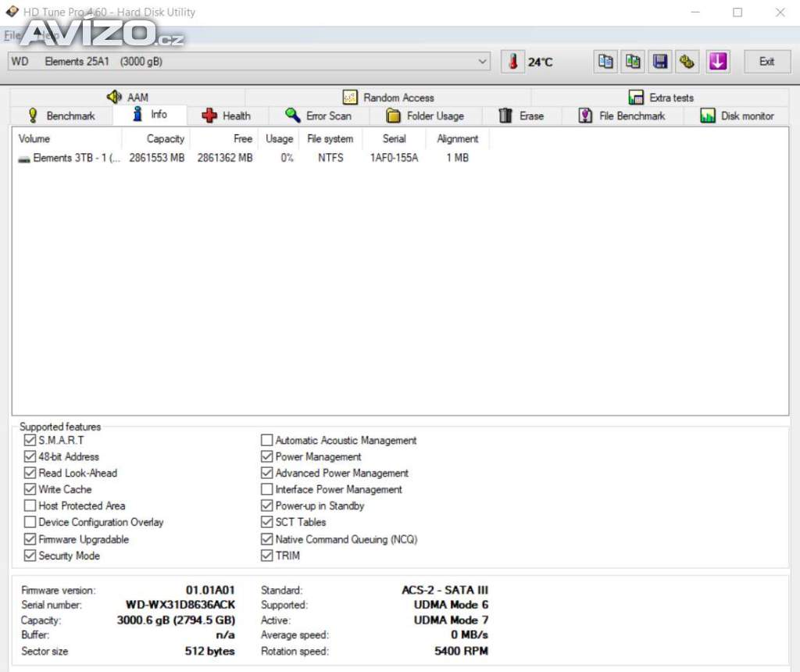Click the copy screenshot to clipboard icon
Screen dimensions: 800x672
(633, 62)
